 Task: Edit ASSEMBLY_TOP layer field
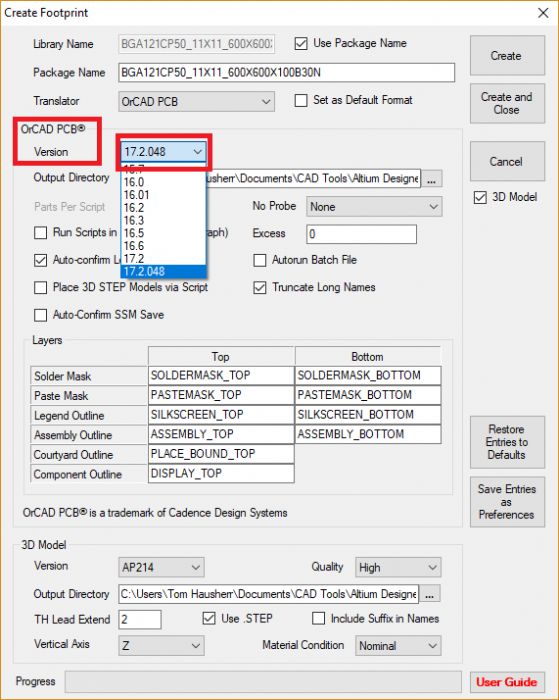[x=221, y=434]
